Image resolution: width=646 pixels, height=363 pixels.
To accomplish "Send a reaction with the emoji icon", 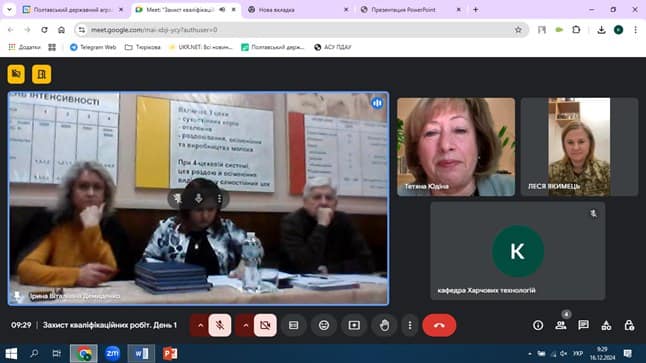I will coord(324,325).
